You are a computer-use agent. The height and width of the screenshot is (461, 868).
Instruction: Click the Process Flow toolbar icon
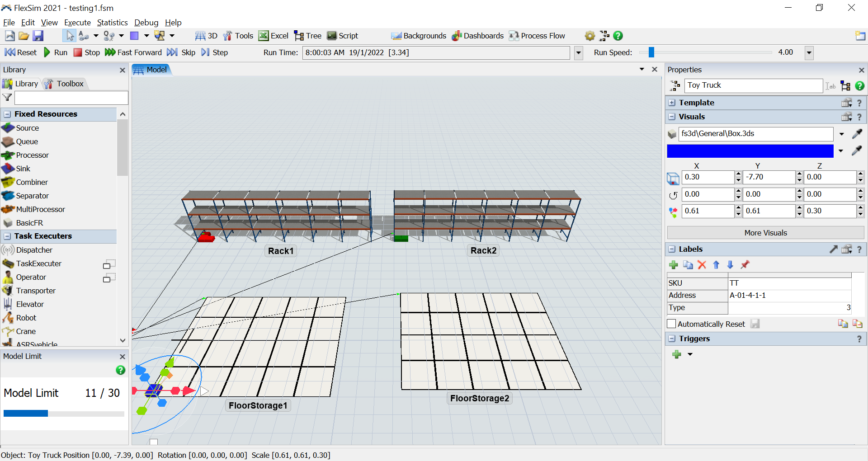(537, 36)
